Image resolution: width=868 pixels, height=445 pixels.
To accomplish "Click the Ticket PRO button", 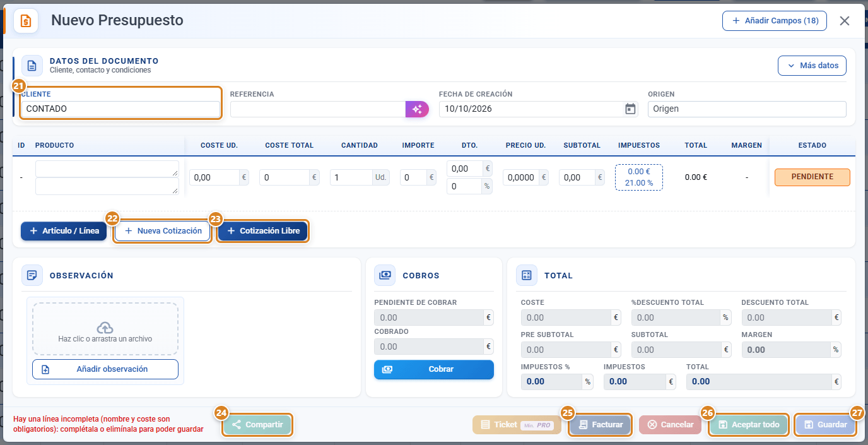I will click(x=517, y=425).
